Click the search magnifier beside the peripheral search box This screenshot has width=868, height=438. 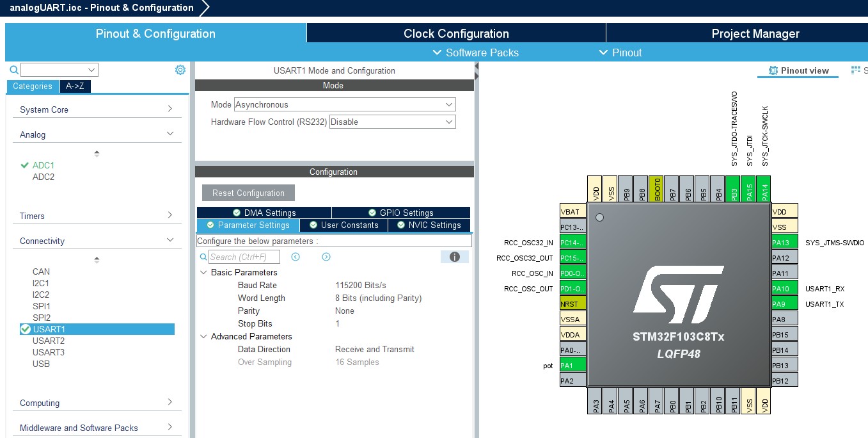coord(14,70)
